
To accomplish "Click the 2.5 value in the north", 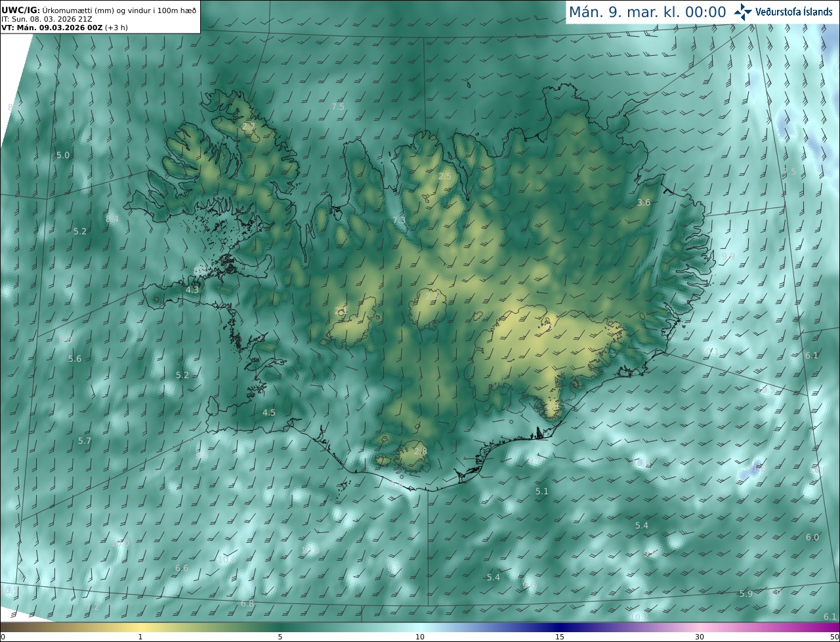I will (x=445, y=177).
